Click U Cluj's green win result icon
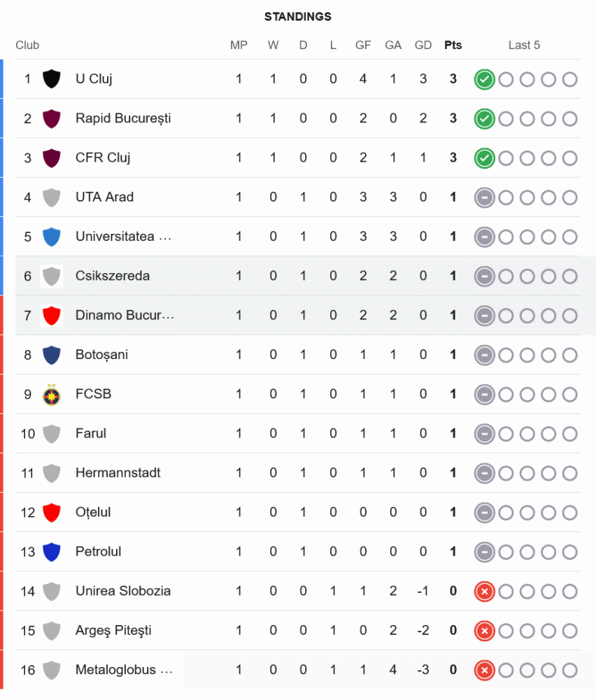Viewport: 596px width, 700px height. click(484, 79)
